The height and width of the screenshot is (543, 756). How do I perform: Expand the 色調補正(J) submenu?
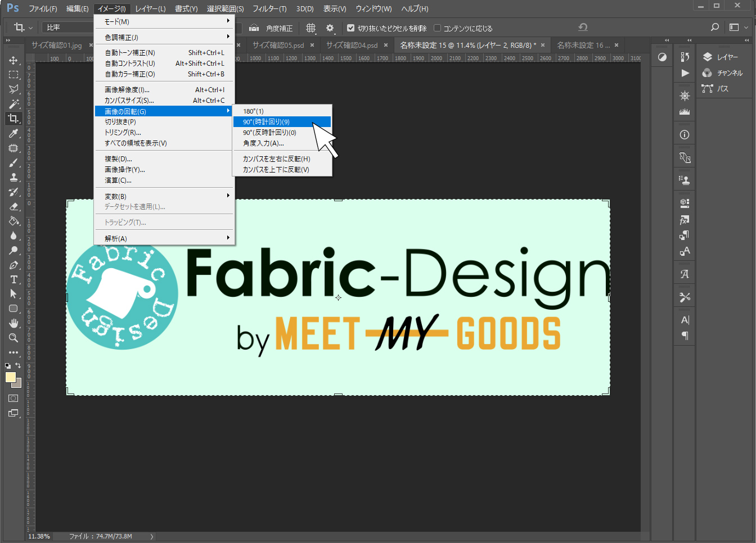[164, 37]
